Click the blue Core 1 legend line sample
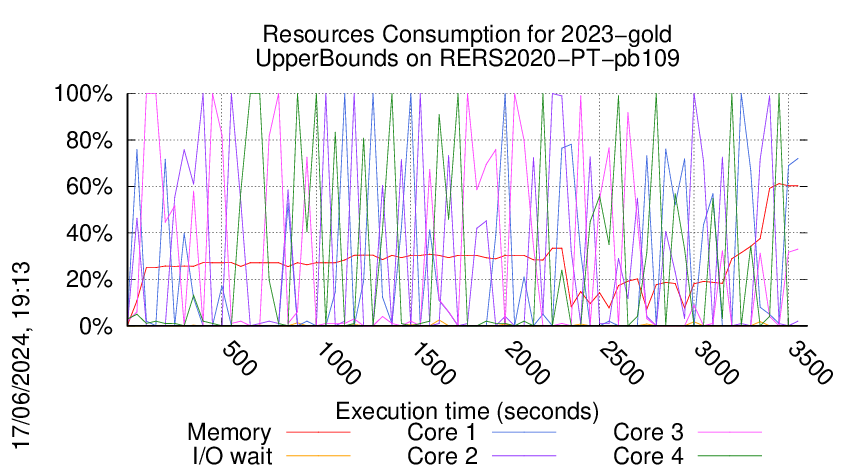Viewport: 850px width, 475px height. [x=524, y=433]
